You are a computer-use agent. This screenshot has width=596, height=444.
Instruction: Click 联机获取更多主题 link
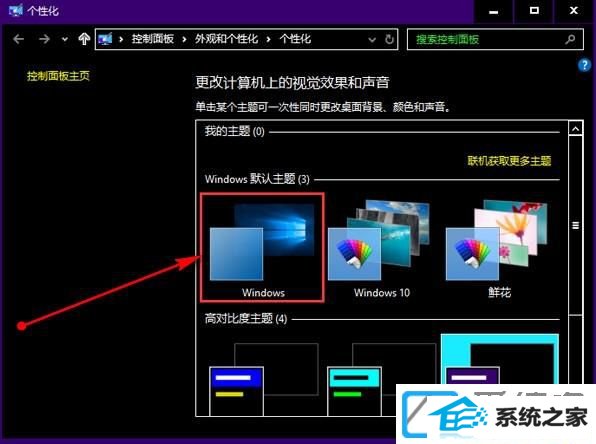[509, 161]
